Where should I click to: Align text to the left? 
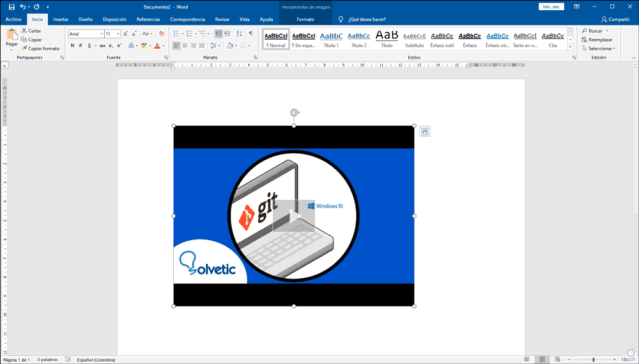[x=176, y=45]
